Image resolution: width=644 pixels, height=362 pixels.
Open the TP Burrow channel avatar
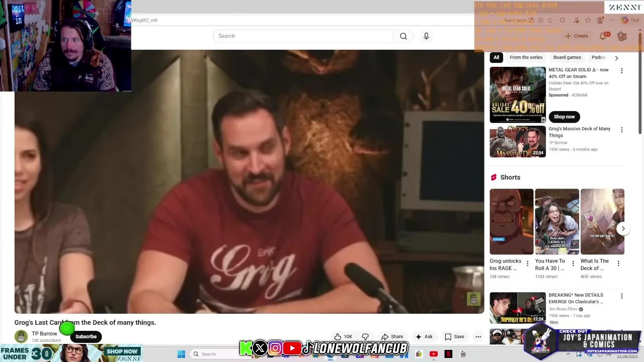pos(21,336)
